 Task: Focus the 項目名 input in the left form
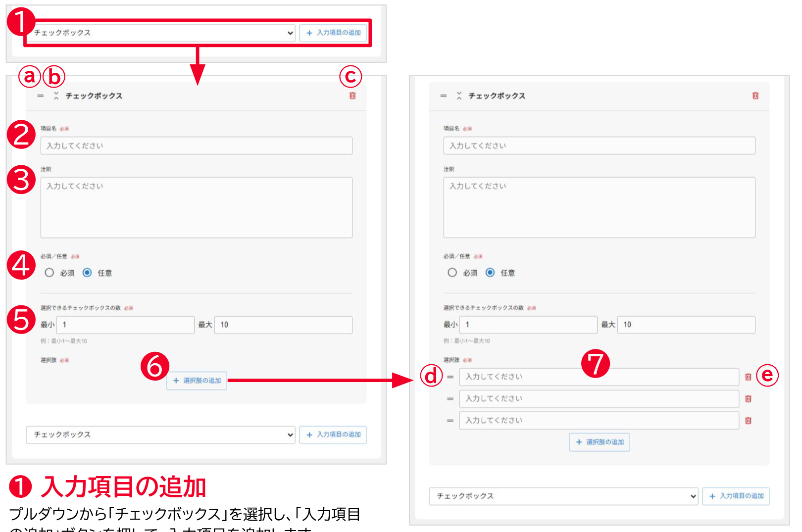197,146
